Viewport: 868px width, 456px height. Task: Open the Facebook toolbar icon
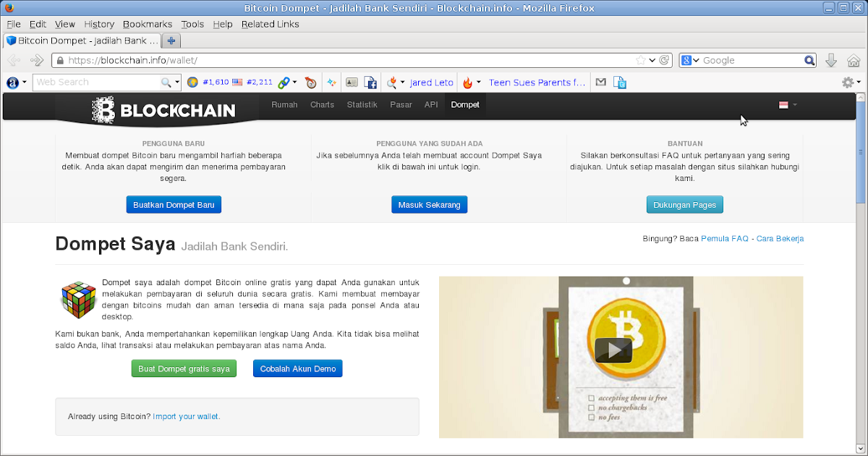(370, 83)
